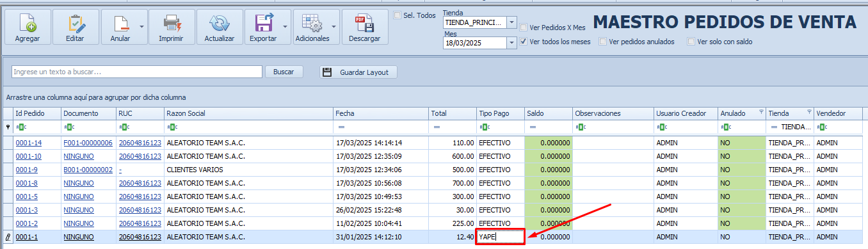Open the Tienda dropdown

tap(511, 22)
